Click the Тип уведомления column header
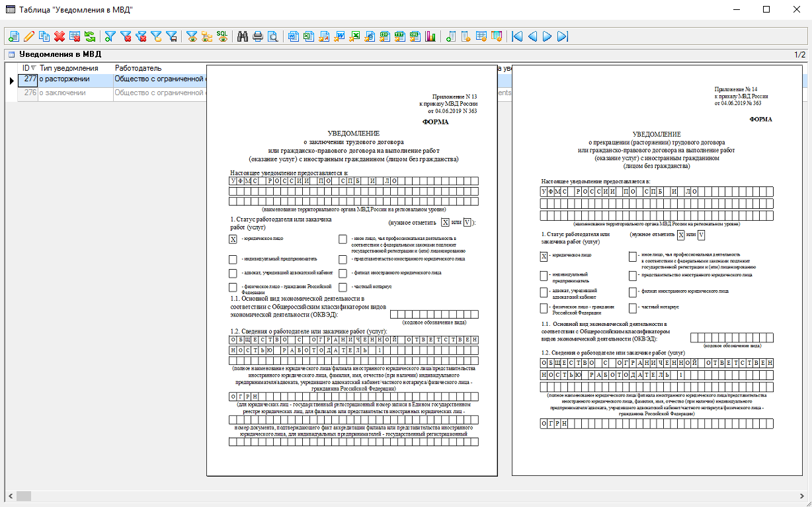 69,68
